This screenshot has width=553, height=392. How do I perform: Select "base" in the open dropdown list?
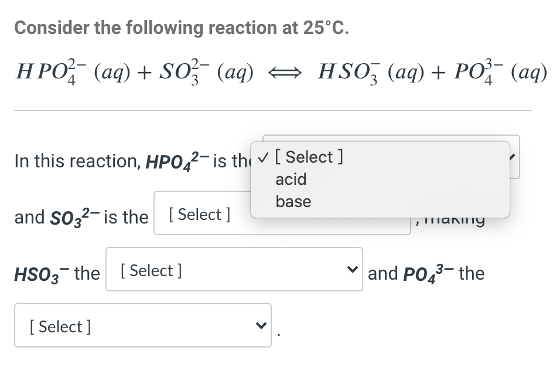coord(293,201)
